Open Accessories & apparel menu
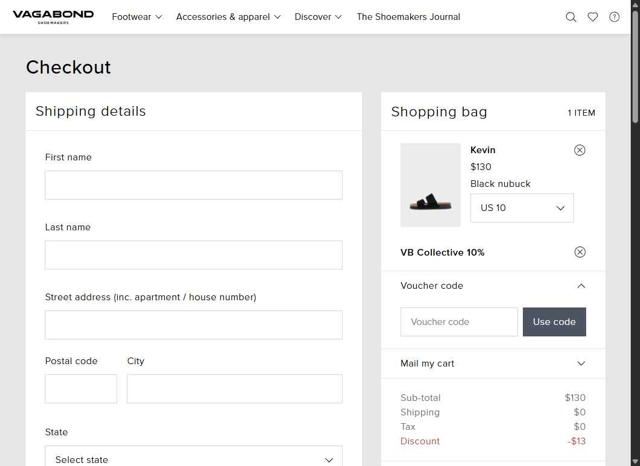This screenshot has width=640, height=466. [x=228, y=17]
